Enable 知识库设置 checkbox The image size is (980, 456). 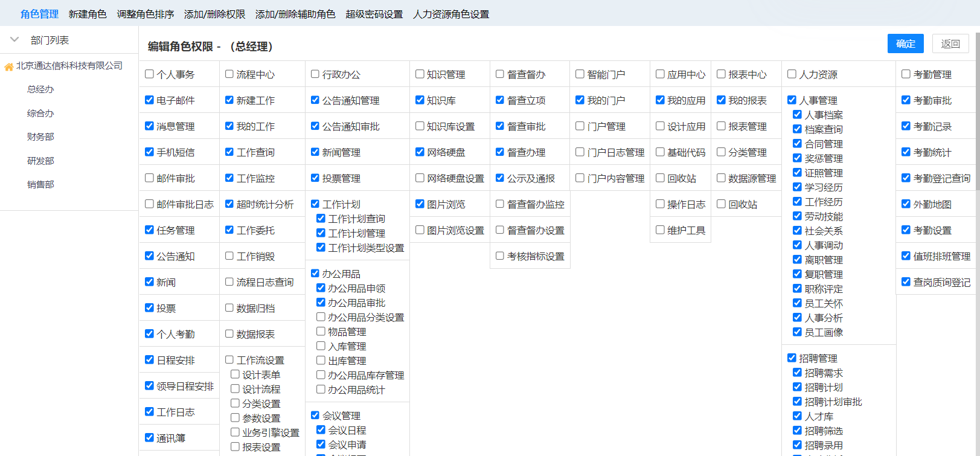click(x=420, y=126)
